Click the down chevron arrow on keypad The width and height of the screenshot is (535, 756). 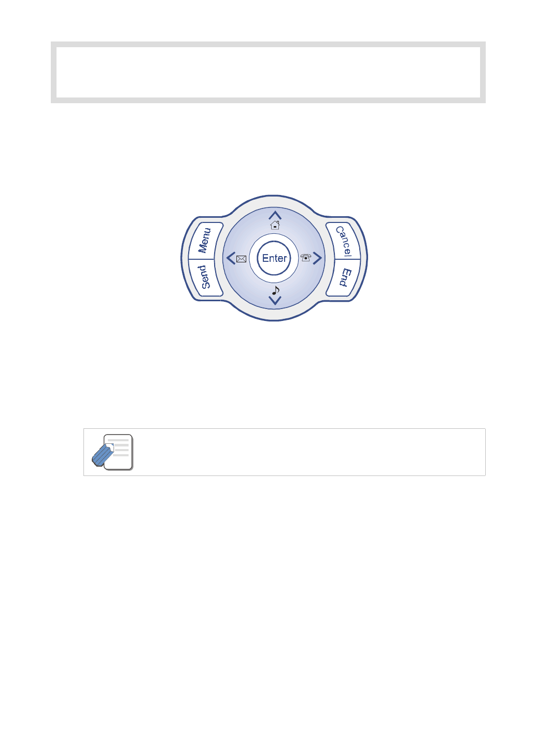pos(275,300)
